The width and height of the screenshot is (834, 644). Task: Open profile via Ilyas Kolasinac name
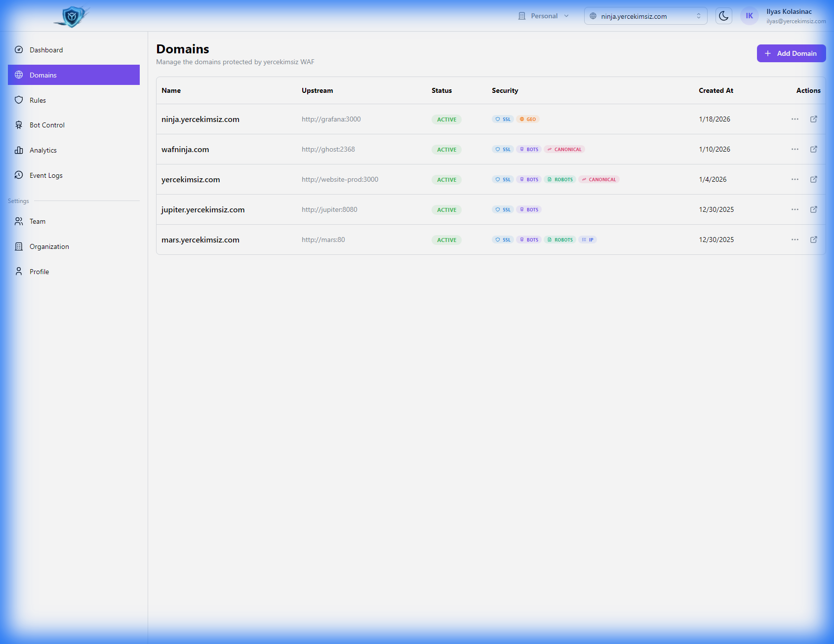[x=789, y=11]
